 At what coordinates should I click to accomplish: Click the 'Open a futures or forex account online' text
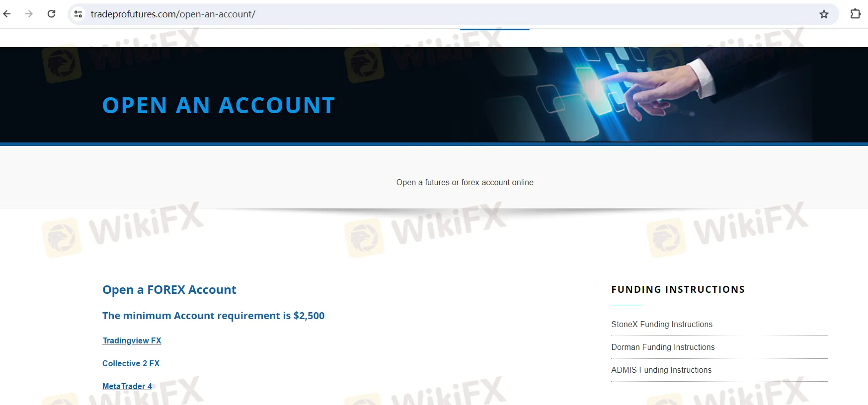tap(465, 182)
